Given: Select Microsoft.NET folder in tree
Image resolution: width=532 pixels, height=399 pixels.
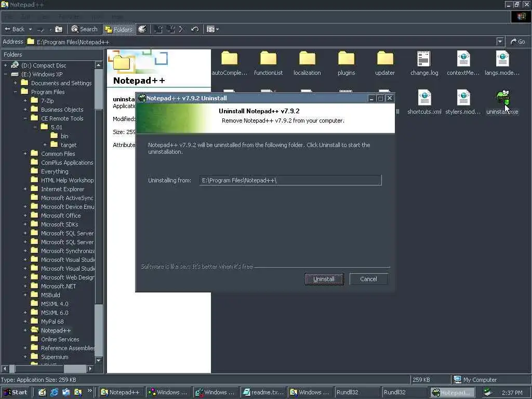Looking at the screenshot, I should pos(58,286).
